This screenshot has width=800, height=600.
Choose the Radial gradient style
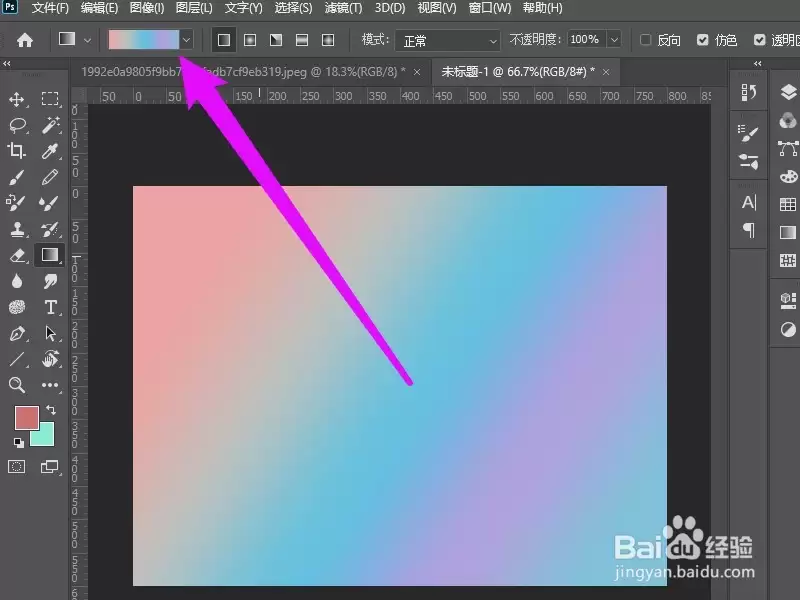pos(250,40)
